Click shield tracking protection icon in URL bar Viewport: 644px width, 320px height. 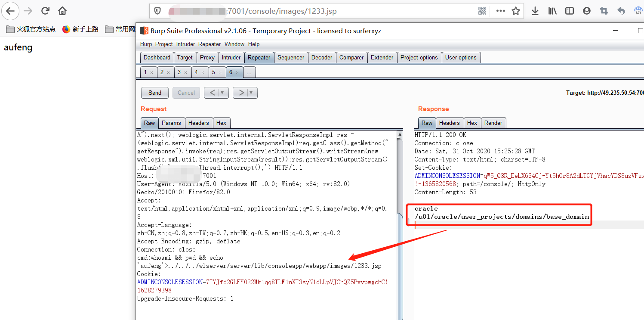pos(157,11)
